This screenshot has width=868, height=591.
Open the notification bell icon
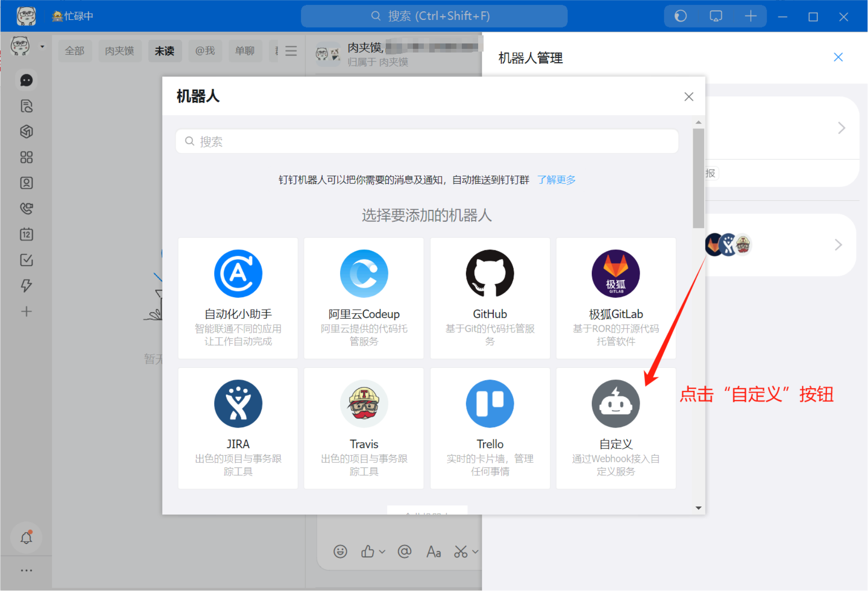tap(26, 538)
